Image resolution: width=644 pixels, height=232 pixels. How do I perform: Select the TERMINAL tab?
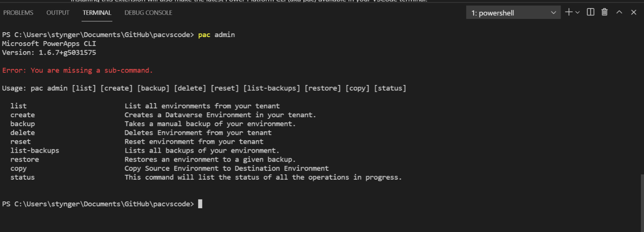97,13
